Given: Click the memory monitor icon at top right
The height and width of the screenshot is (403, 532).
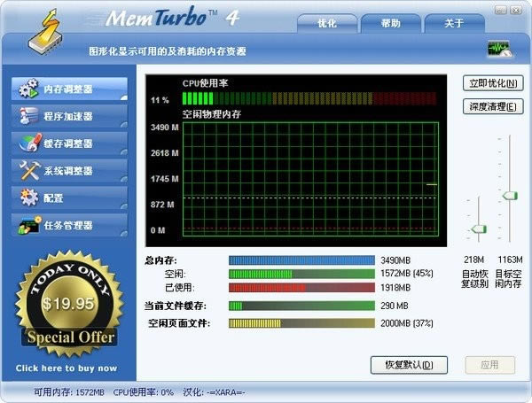Looking at the screenshot, I should [x=499, y=50].
